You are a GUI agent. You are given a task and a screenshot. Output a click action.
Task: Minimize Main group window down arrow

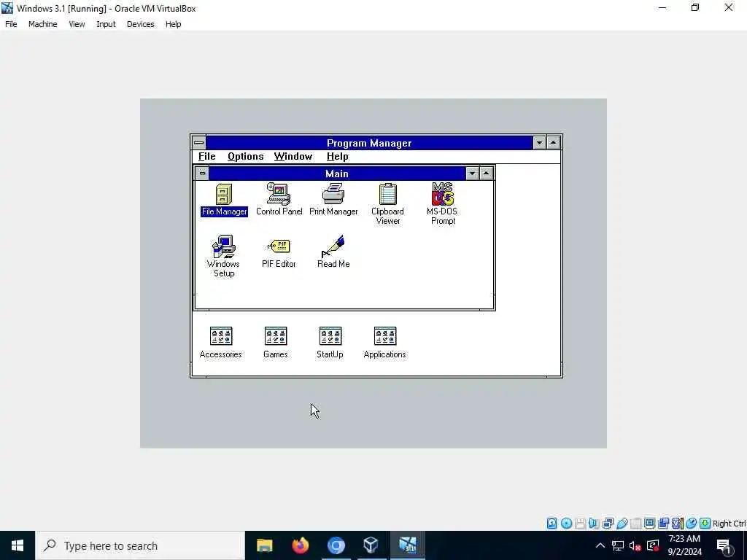point(472,174)
